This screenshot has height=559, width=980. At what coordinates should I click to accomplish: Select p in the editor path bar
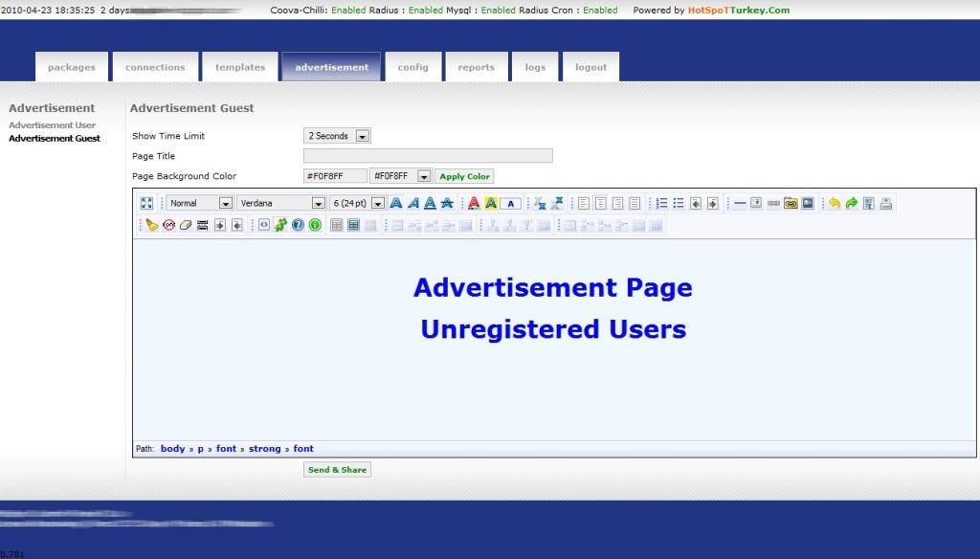click(201, 449)
